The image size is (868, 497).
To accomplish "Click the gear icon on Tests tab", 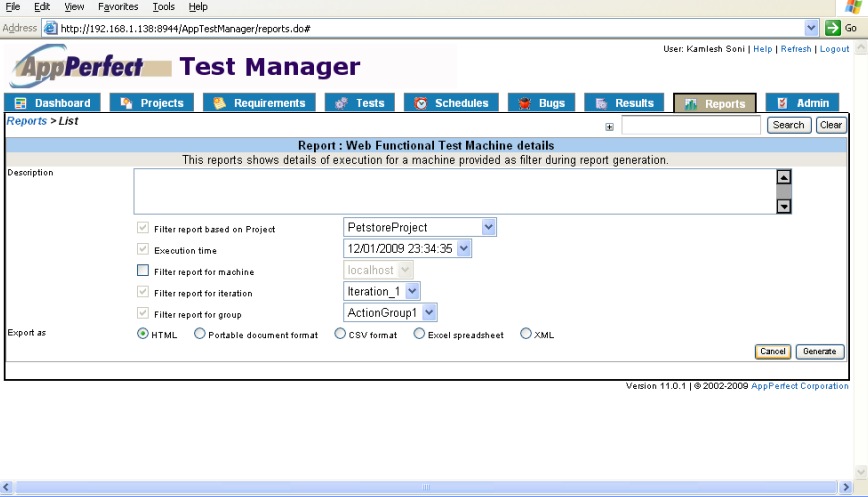I will coord(342,103).
